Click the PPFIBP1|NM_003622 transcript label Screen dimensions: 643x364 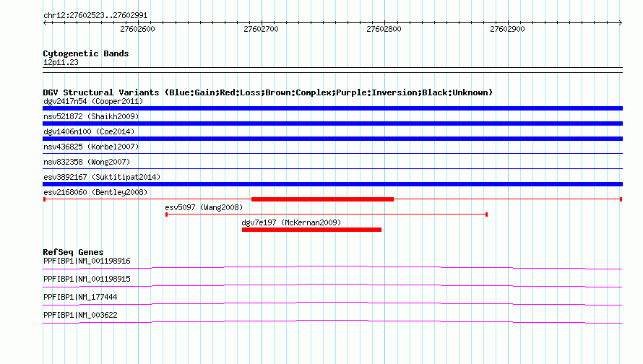(x=80, y=315)
